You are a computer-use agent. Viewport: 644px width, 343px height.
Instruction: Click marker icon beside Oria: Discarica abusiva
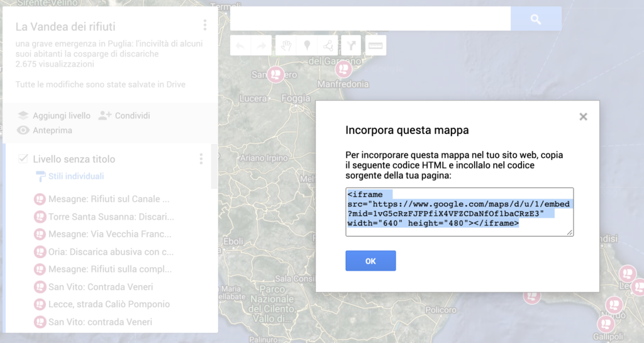pyautogui.click(x=40, y=252)
